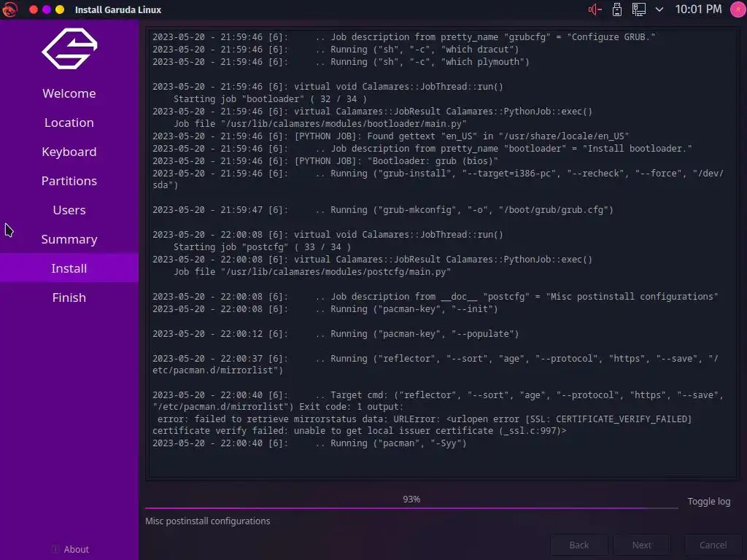Click the "which plymouth" log line
The width and height of the screenshot is (747, 560).
(x=341, y=62)
